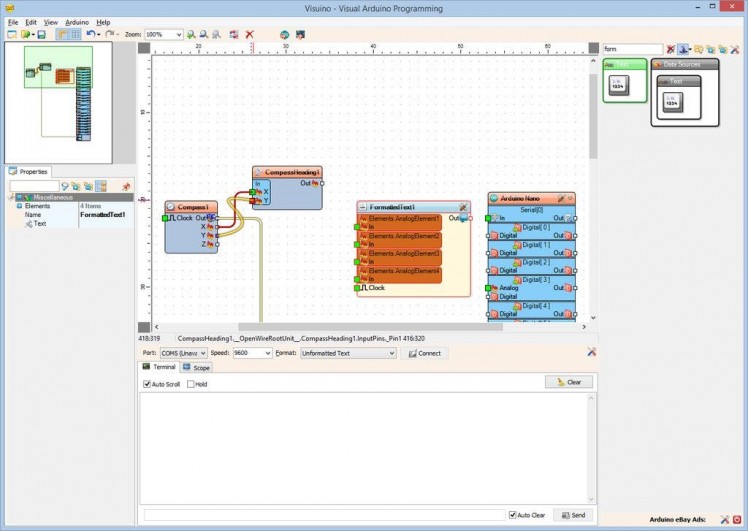The image size is (748, 531).
Task: Click the red X delete toolbar icon
Action: [x=250, y=34]
